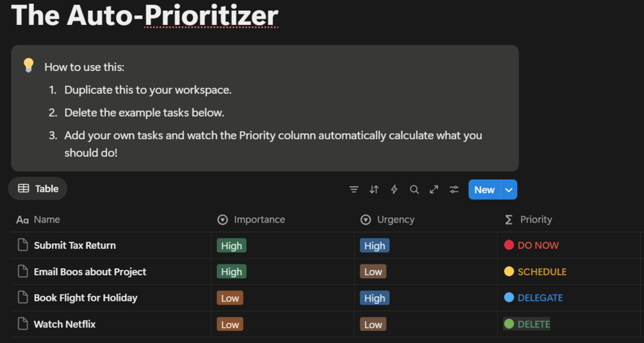Screen dimensions: 644x343
Task: Click the blue New button
Action: coord(484,189)
